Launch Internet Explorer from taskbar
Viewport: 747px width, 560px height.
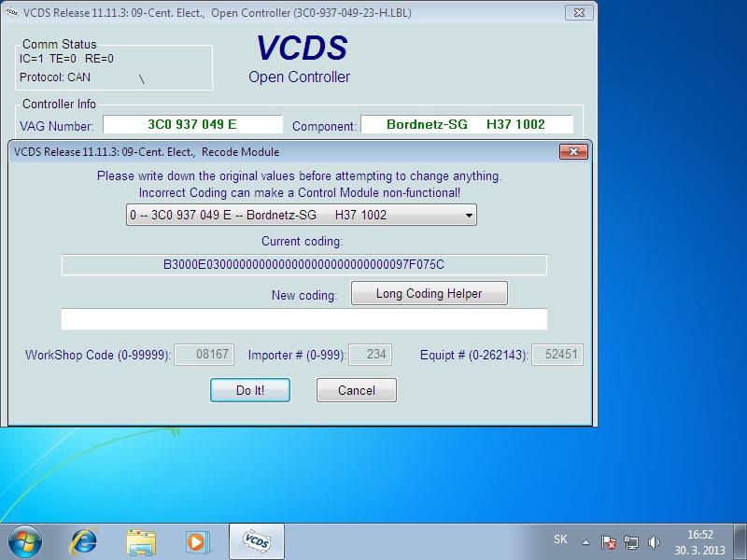(83, 542)
